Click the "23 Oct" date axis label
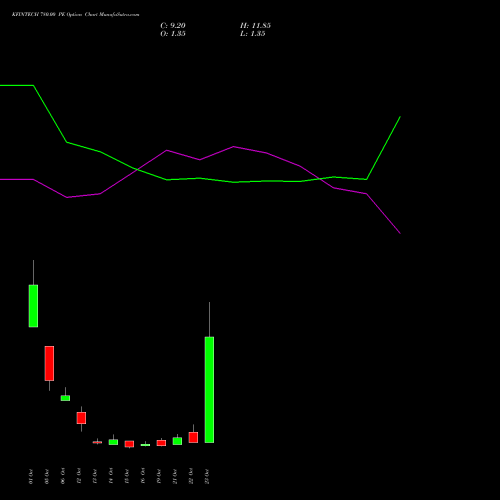 [207, 476]
